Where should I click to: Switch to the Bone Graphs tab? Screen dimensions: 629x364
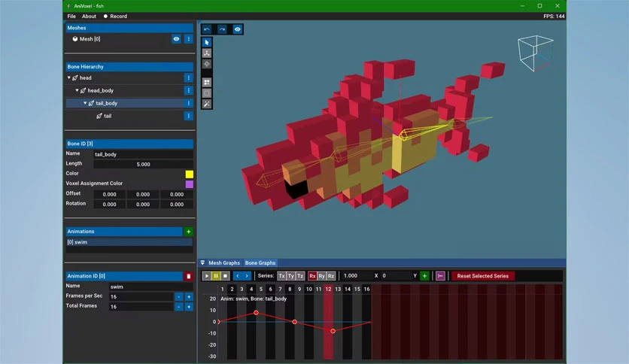pyautogui.click(x=260, y=263)
